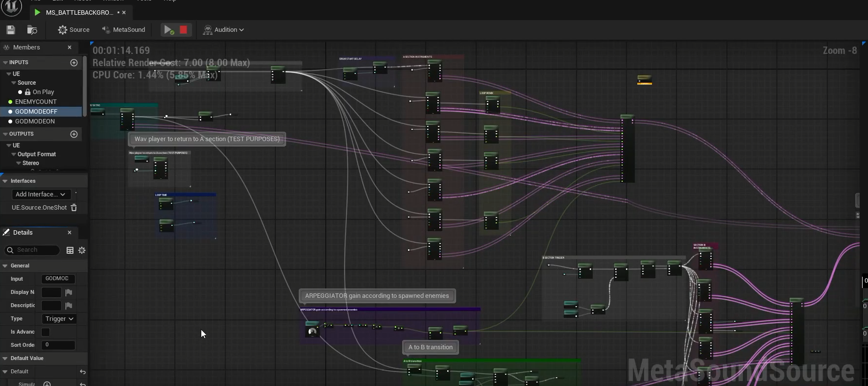The image size is (868, 386).
Task: Select the On Play input
Action: (43, 92)
